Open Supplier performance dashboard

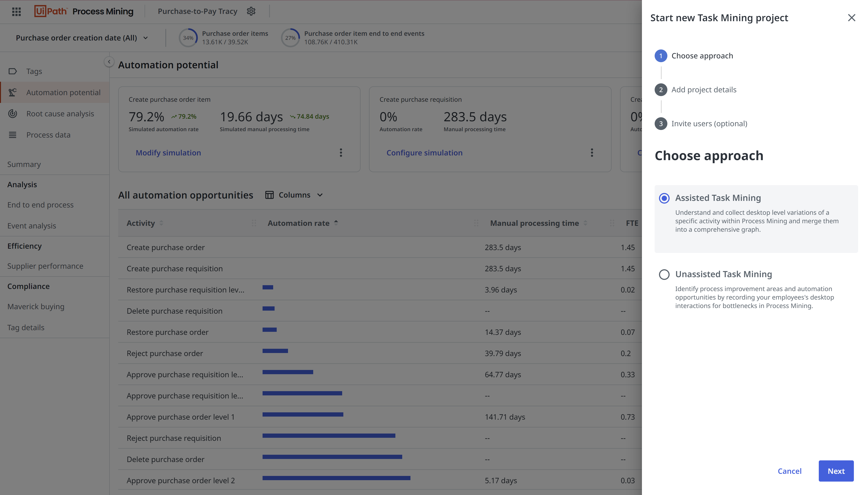point(45,266)
